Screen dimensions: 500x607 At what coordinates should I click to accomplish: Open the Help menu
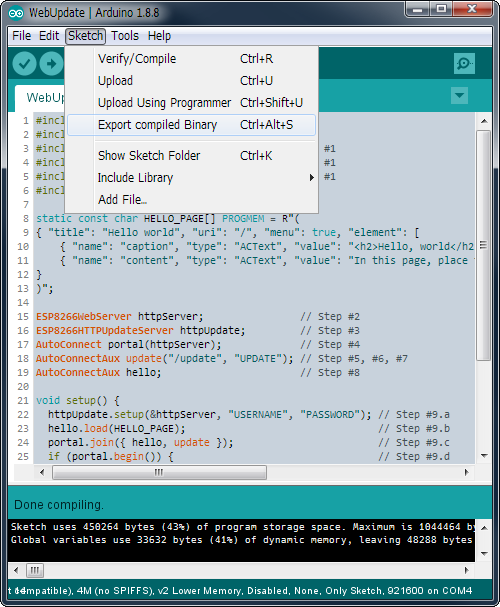coord(159,36)
